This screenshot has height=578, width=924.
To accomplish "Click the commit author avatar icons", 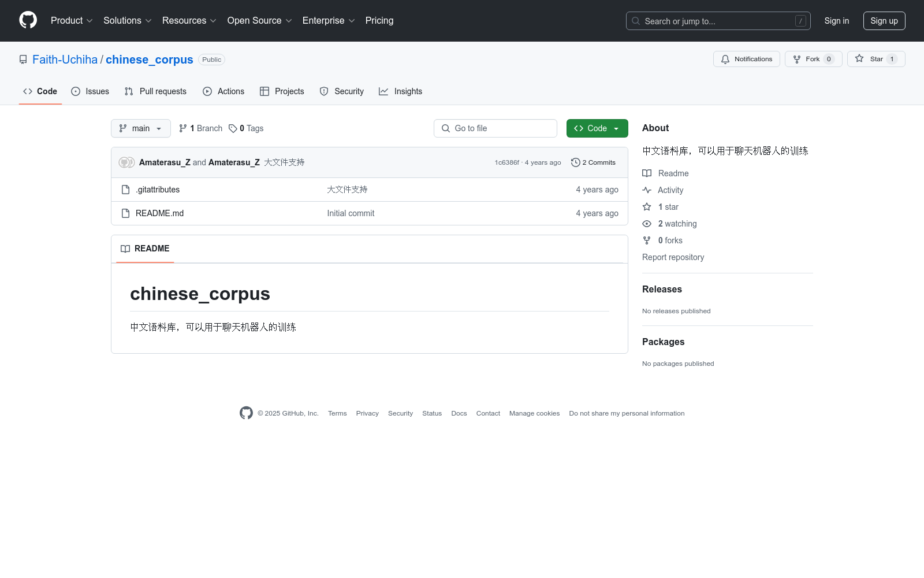I will coord(126,162).
